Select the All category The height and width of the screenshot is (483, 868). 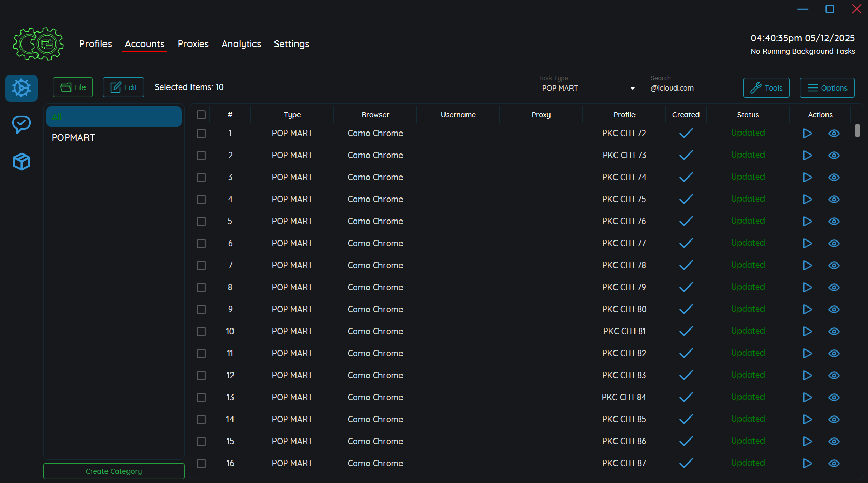click(114, 117)
